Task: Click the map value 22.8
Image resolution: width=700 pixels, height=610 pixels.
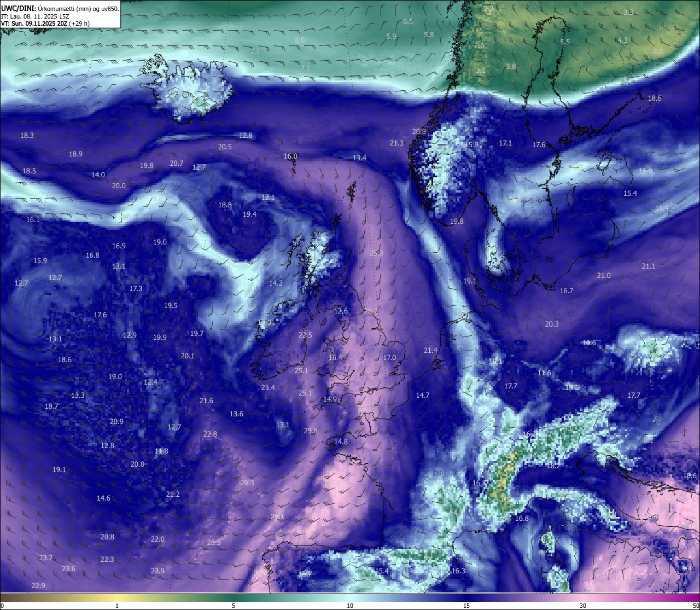Action: (x=210, y=434)
